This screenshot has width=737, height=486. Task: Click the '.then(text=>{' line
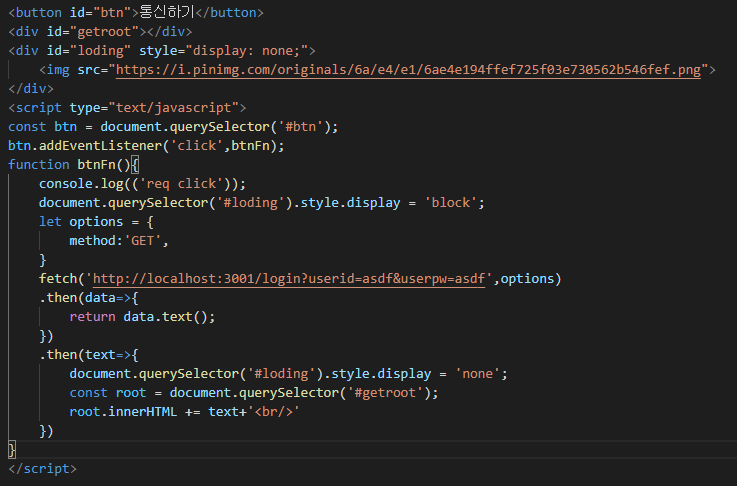pyautogui.click(x=89, y=355)
